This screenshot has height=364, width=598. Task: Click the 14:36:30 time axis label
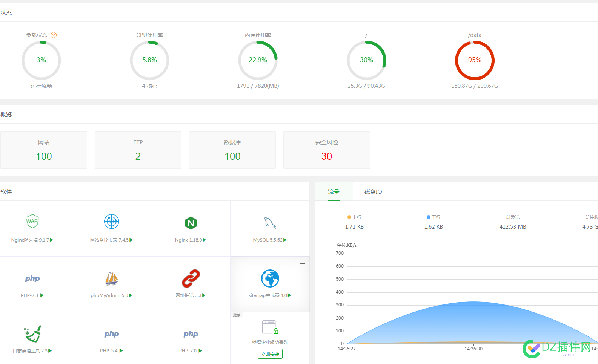click(473, 349)
